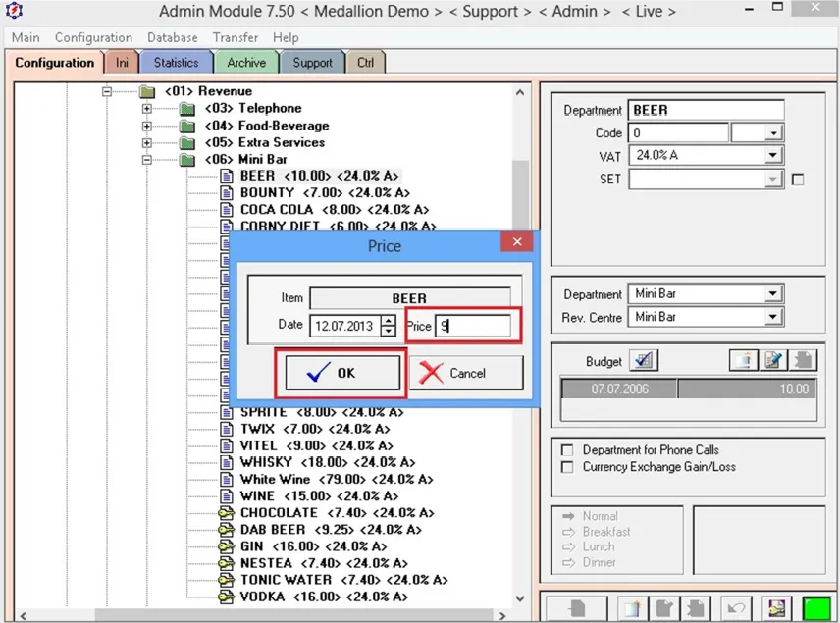The width and height of the screenshot is (840, 623).
Task: Click the document icon beside BOUNTY
Action: pos(227,193)
